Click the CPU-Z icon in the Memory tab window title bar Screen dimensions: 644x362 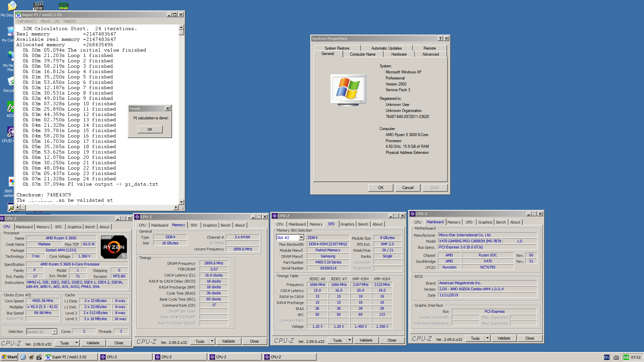pyautogui.click(x=137, y=217)
